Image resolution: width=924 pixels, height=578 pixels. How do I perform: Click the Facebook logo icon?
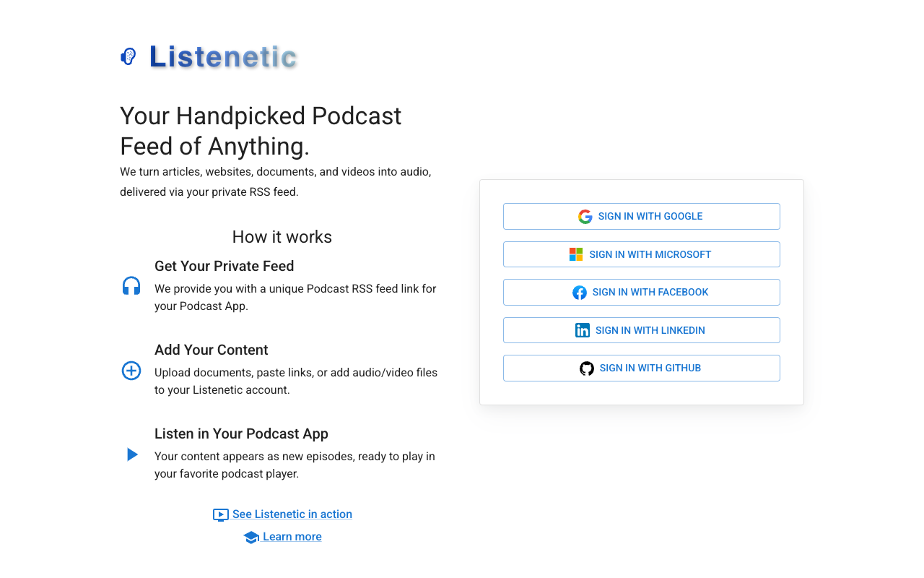click(580, 292)
